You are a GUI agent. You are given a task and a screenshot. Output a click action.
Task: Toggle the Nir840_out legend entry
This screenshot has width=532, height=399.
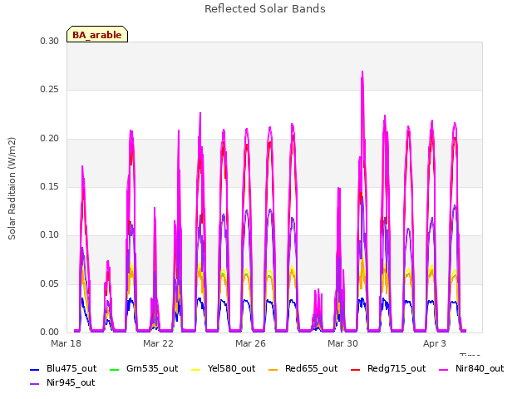point(471,368)
